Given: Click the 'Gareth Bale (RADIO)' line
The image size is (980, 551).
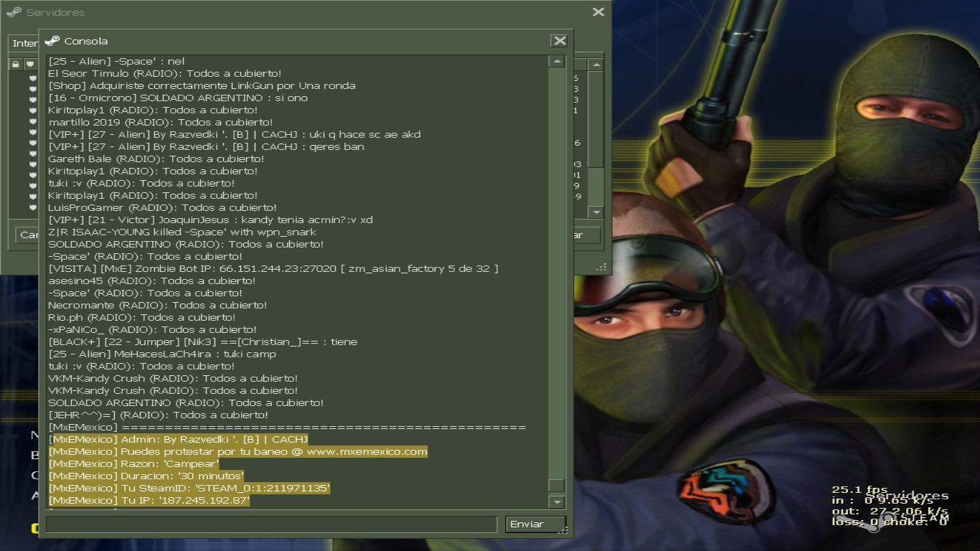Looking at the screenshot, I should click(x=156, y=159).
